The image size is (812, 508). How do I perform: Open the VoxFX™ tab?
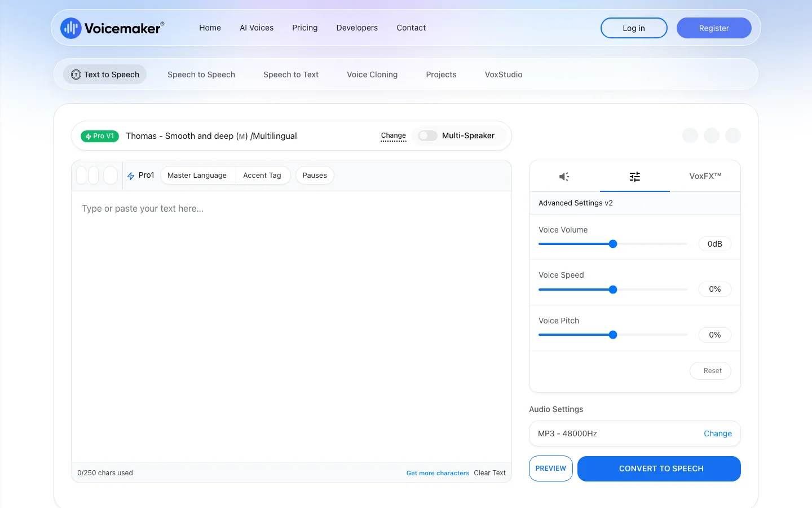point(705,176)
